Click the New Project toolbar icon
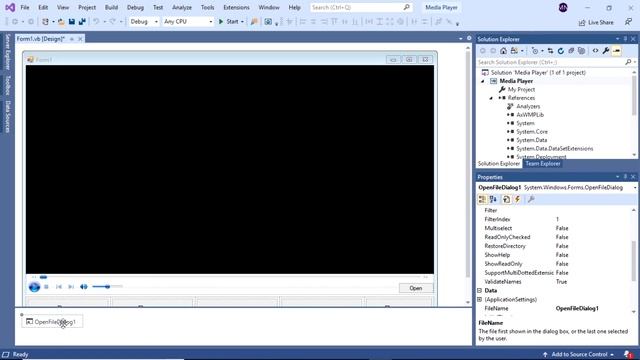Viewport: 640px width, 360px height. click(45, 22)
